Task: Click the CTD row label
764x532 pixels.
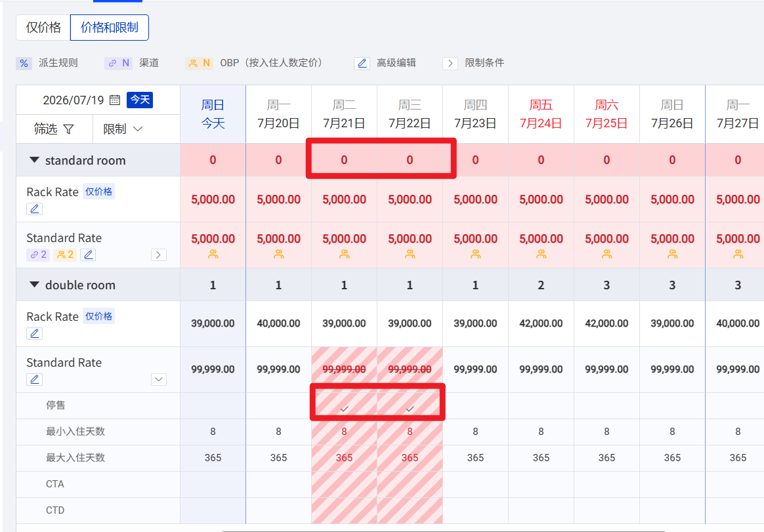Action: tap(55, 510)
